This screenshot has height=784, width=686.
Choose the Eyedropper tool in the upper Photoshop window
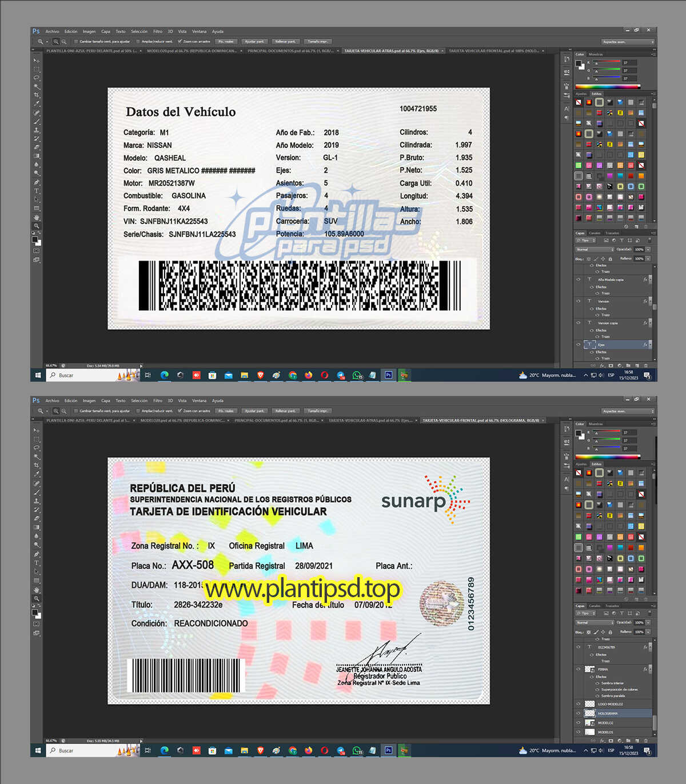(x=37, y=103)
